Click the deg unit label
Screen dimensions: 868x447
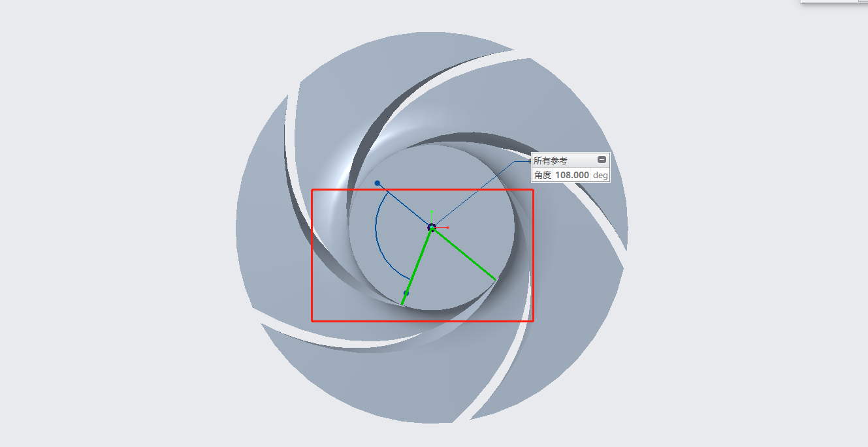click(x=600, y=176)
